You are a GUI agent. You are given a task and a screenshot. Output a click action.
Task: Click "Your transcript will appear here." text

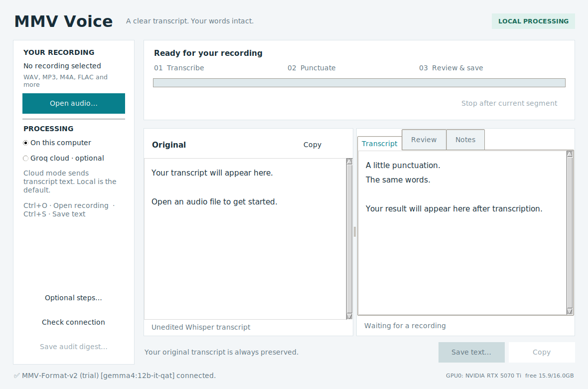pos(212,173)
